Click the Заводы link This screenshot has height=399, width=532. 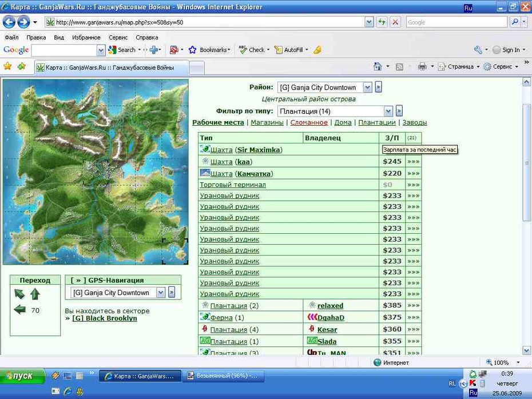pos(414,122)
